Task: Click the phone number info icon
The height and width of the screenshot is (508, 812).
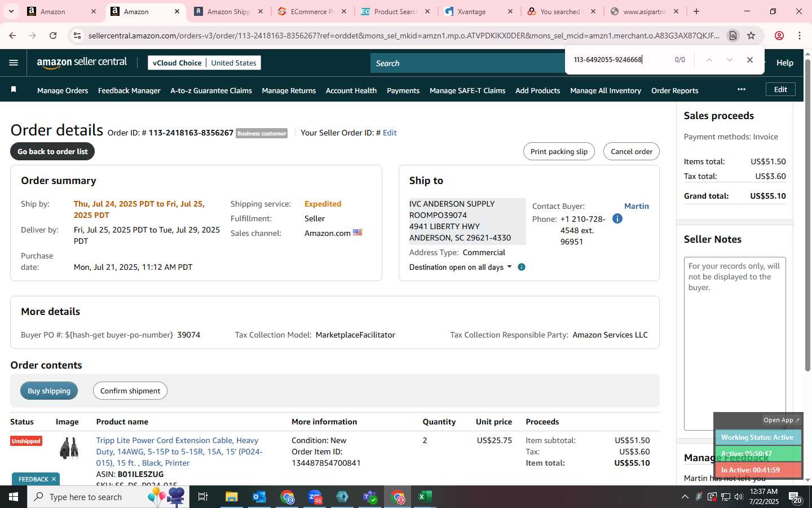Action: click(617, 218)
